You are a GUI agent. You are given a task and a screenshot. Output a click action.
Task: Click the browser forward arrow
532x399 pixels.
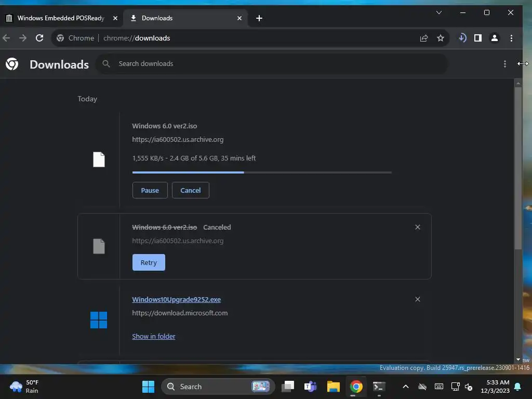23,38
